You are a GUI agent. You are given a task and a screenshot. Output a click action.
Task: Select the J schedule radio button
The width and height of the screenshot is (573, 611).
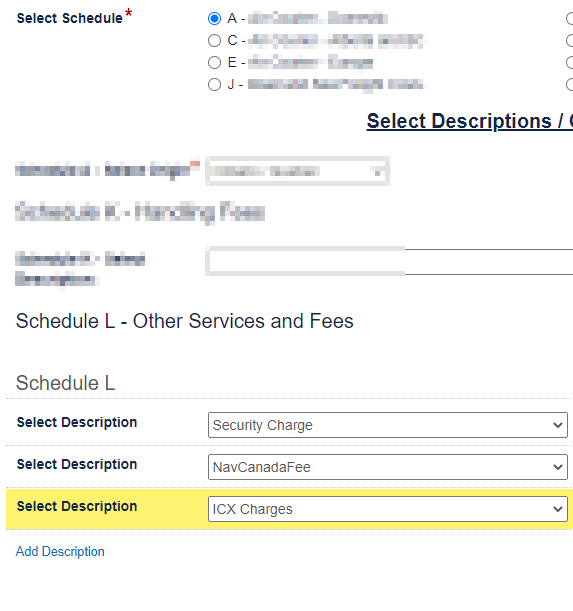[214, 84]
